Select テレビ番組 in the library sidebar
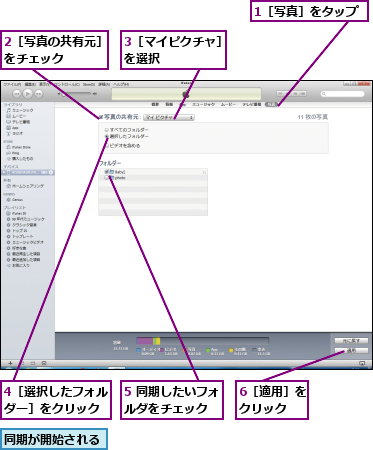Viewport: 373px width, 450px height. (x=18, y=122)
